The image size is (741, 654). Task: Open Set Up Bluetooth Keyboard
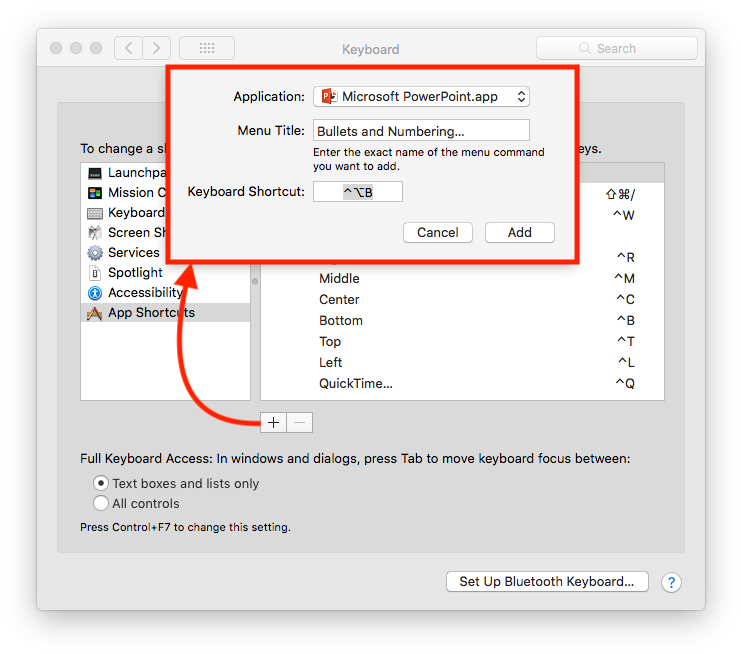click(546, 581)
